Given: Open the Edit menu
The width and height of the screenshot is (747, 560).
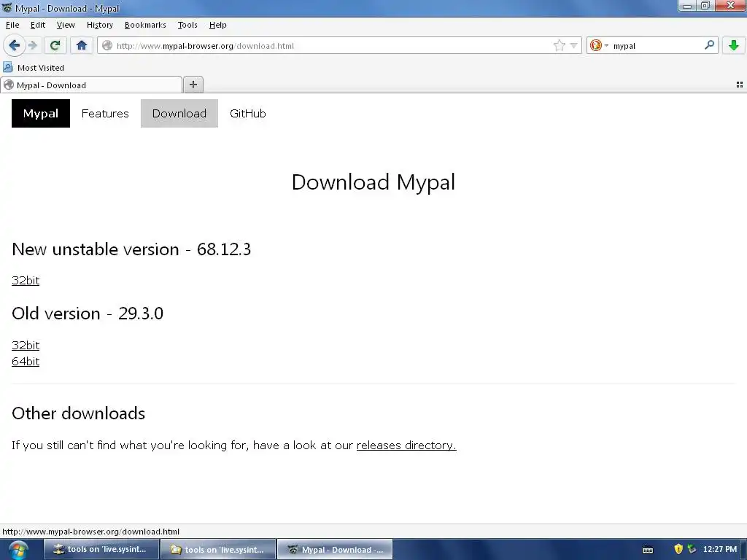Looking at the screenshot, I should [x=38, y=25].
